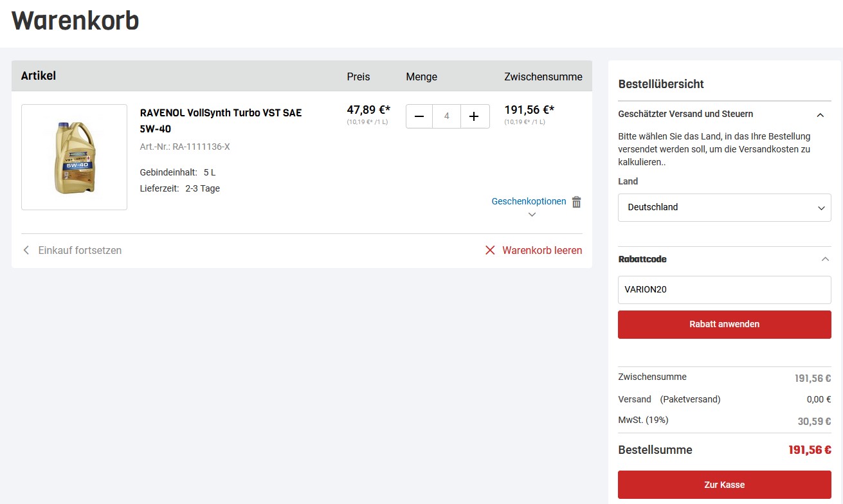This screenshot has height=504, width=843.
Task: Click the Gebindeinhalt 5 L text
Action: [x=177, y=172]
